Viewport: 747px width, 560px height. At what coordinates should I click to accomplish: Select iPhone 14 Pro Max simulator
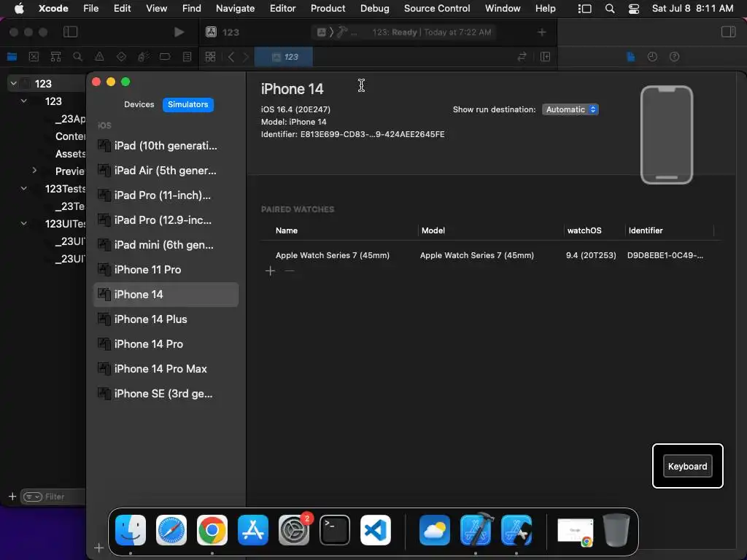(166, 368)
